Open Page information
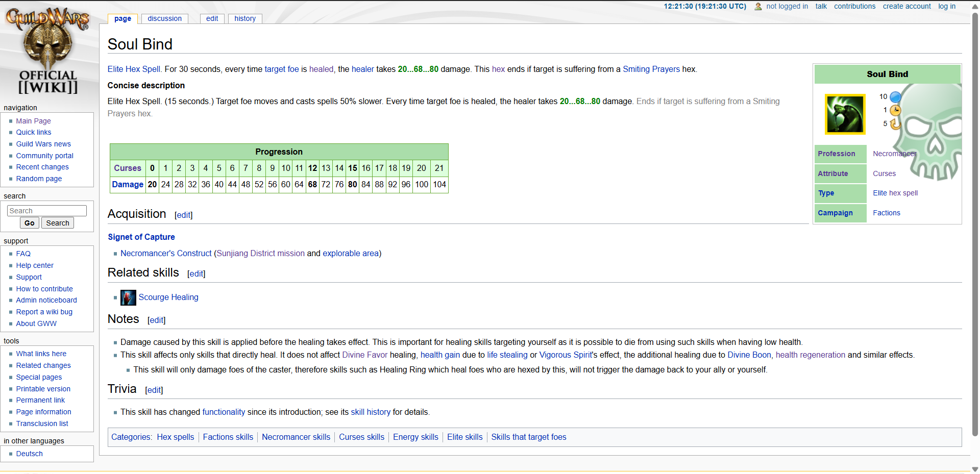Screen dimensions: 980x474 click(x=44, y=412)
